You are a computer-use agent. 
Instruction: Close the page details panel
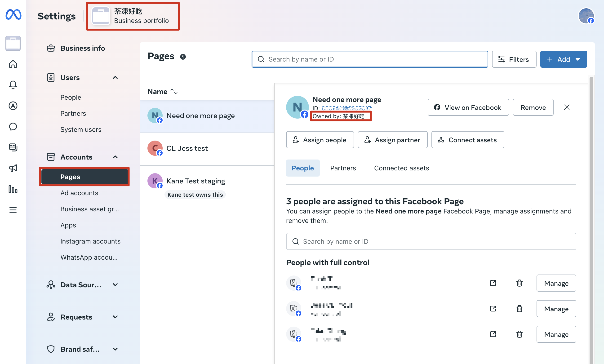pyautogui.click(x=567, y=107)
